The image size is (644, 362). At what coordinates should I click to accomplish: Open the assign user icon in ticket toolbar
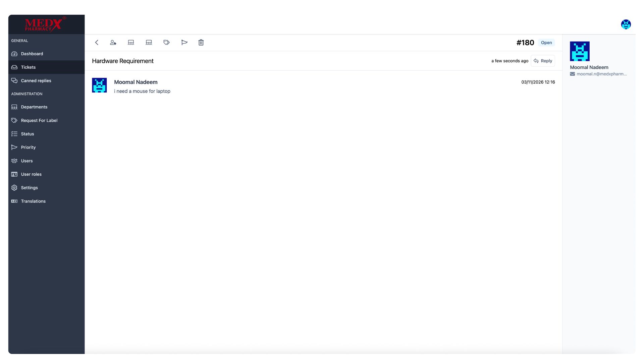coord(113,43)
